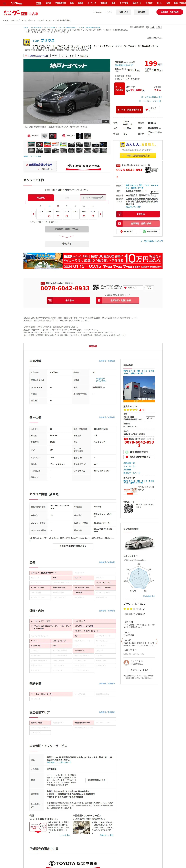Open the 輸入車 top navigation tab
This screenshot has width=186, height=868.
(x=48, y=3)
